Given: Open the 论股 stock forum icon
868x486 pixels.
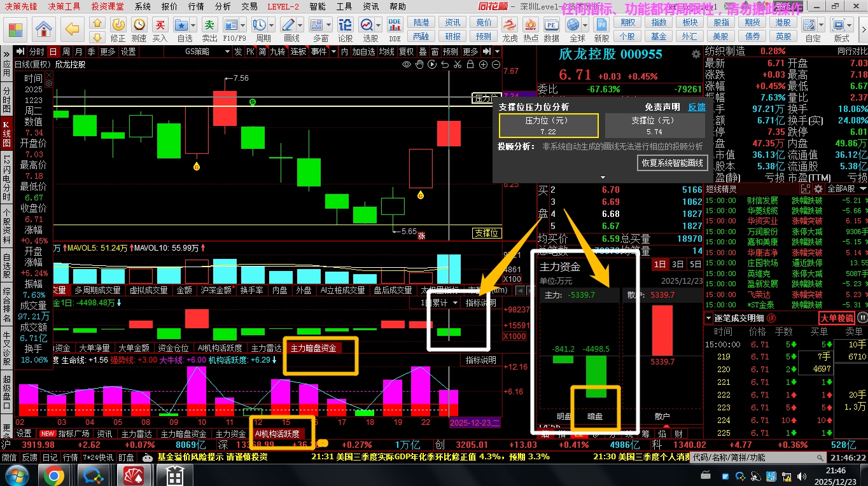Looking at the screenshot, I should point(346,25).
